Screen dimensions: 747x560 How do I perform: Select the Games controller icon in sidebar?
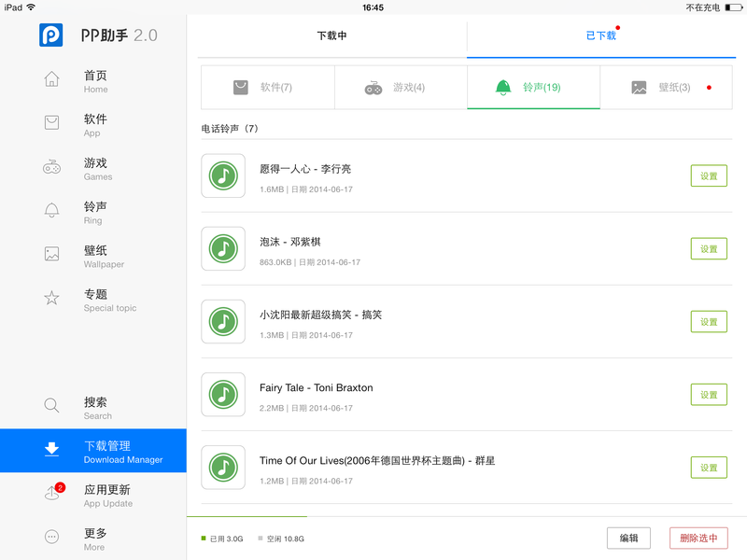(51, 167)
